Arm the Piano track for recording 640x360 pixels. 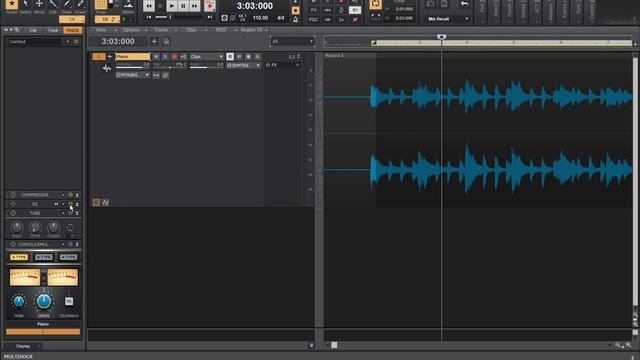click(174, 57)
